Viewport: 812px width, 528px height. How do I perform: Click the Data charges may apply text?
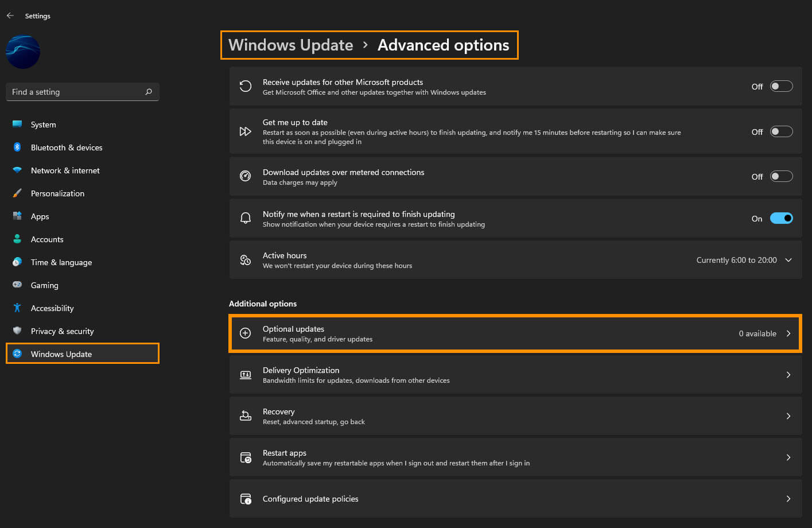click(x=300, y=183)
